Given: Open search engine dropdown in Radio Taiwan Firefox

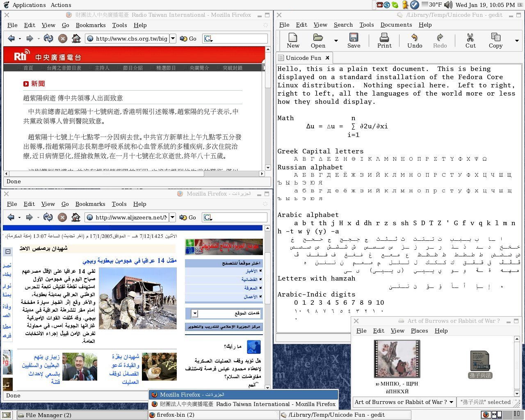Looking at the screenshot, I should [x=208, y=39].
